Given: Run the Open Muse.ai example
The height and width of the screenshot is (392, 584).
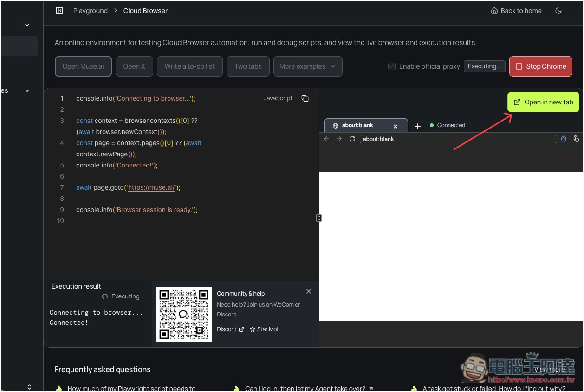Looking at the screenshot, I should (84, 66).
